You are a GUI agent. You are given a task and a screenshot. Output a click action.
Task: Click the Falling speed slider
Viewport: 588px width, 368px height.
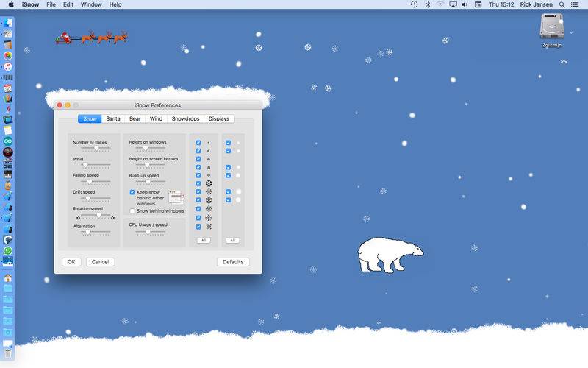point(96,181)
